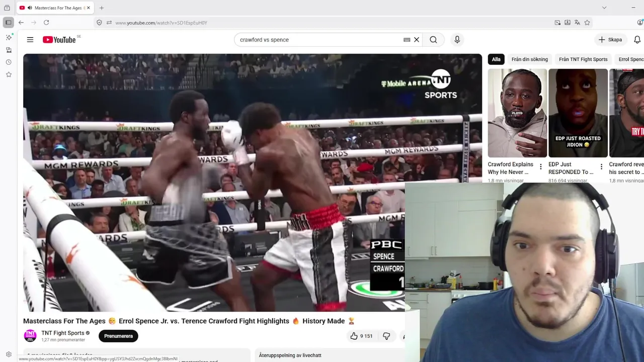644x362 pixels.
Task: Show tracking protection shield info
Action: coord(99,23)
